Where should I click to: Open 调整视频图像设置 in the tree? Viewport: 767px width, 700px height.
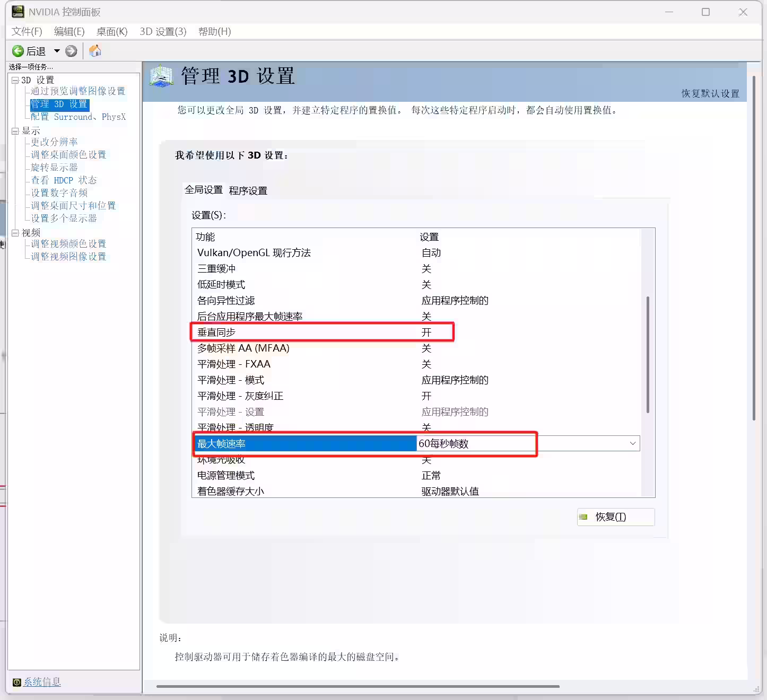(x=68, y=257)
